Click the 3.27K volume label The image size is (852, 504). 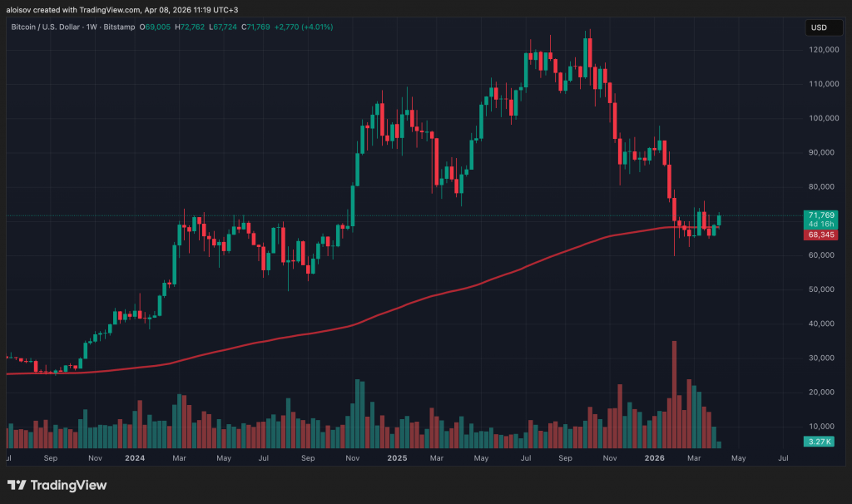click(818, 443)
